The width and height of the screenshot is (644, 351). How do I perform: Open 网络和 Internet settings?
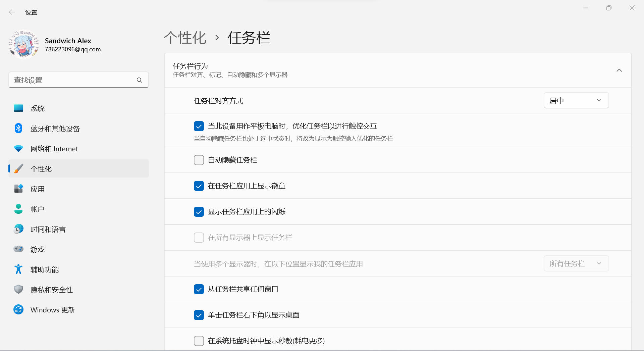[54, 148]
